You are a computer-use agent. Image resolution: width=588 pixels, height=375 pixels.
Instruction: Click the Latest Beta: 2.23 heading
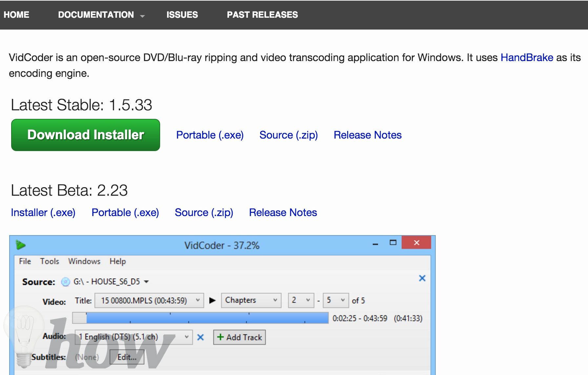69,190
